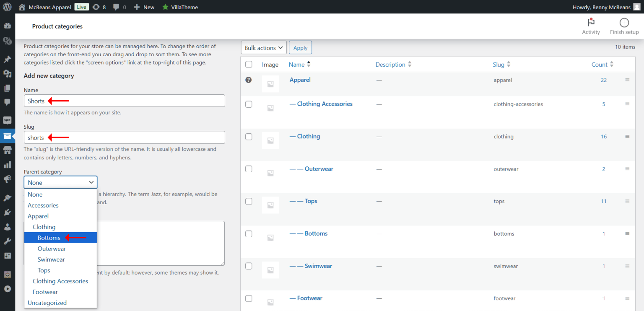Open the Pages sidebar icon
Screen dimensions: 644x311
[x=7, y=88]
